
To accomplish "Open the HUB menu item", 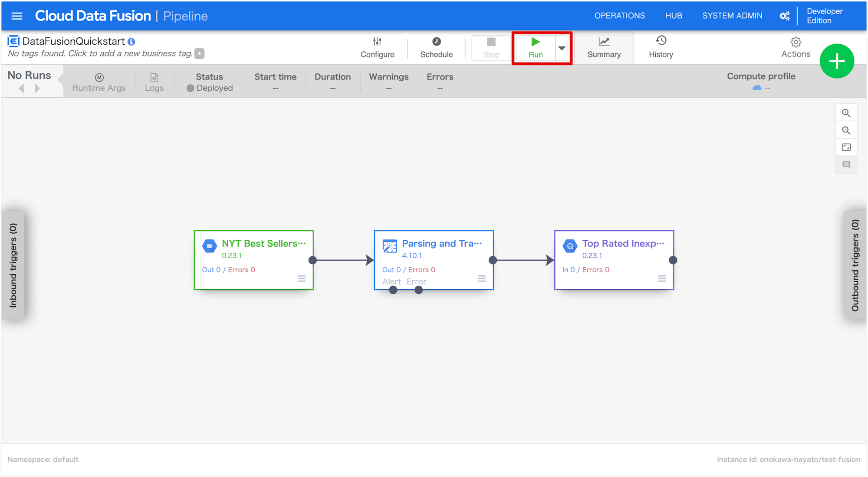I will tap(674, 16).
